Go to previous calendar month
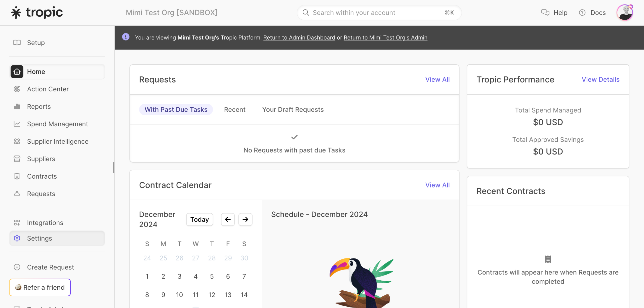 228,219
